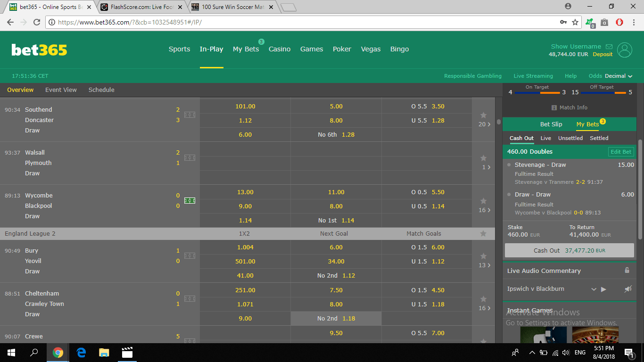Open taskbar search magnifier icon
Viewport: 644px width, 362px height.
coord(34,352)
